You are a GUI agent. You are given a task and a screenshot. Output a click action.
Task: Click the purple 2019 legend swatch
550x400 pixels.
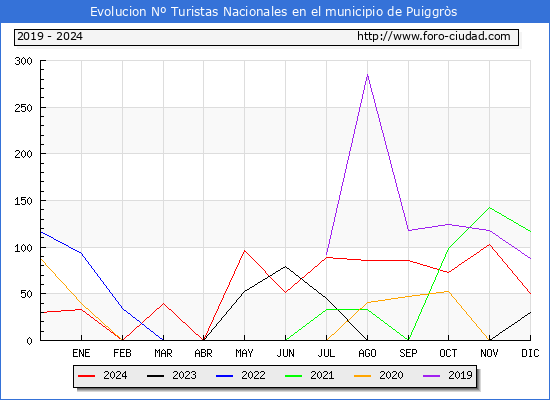432,376
